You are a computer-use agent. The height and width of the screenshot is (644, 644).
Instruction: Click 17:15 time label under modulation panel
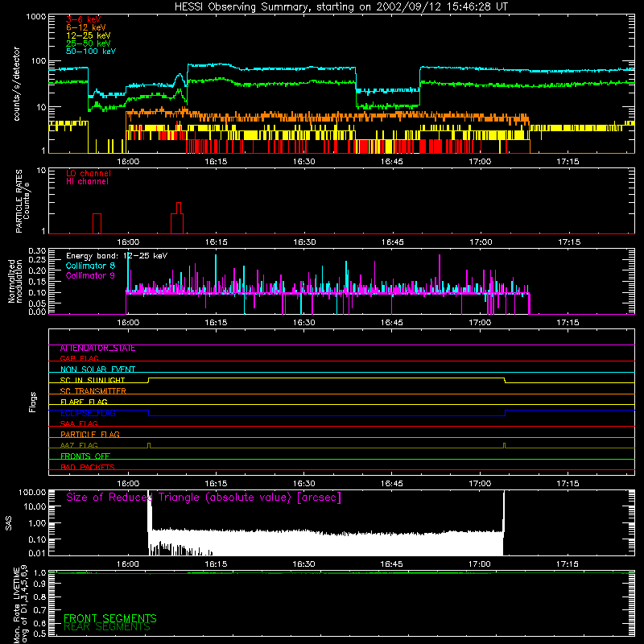point(568,323)
